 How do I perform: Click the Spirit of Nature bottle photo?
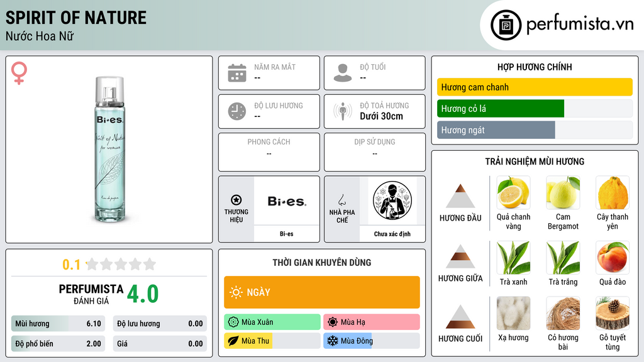[x=109, y=150]
